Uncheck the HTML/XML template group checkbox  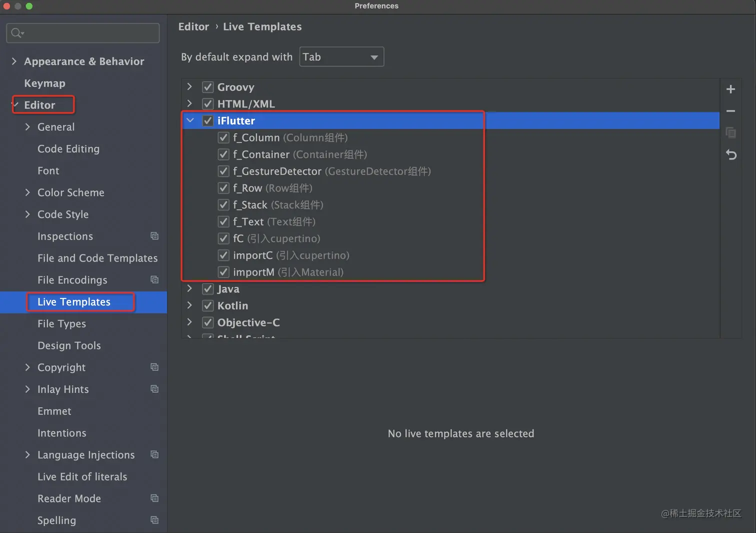tap(208, 103)
